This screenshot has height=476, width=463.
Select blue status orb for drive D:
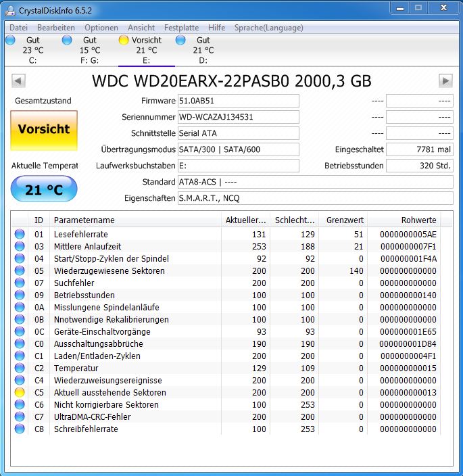click(180, 40)
